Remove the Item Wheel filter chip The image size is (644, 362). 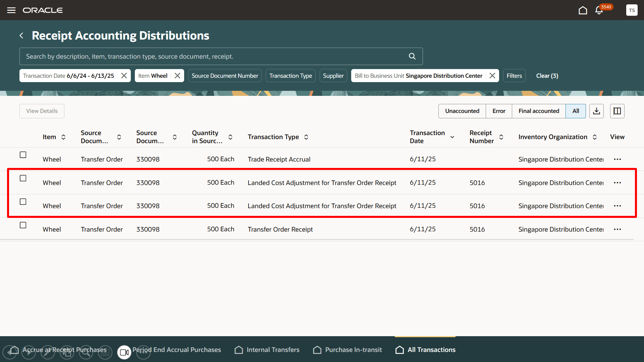[x=177, y=76]
